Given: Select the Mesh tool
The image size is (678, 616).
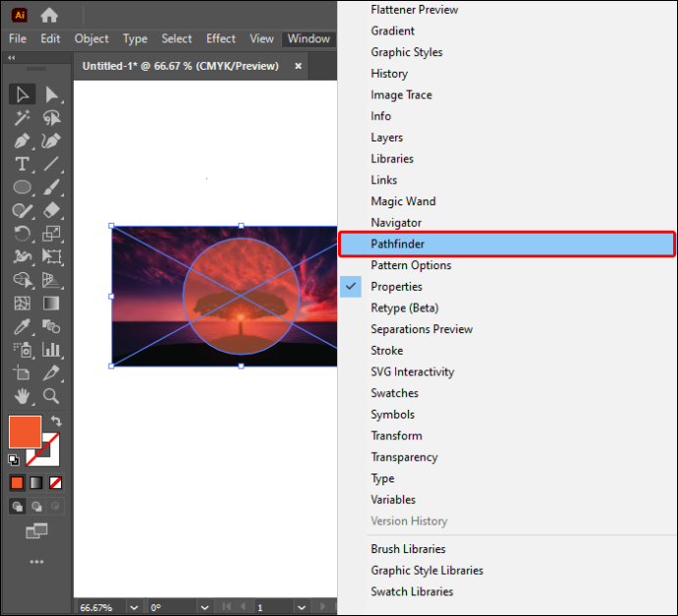Looking at the screenshot, I should pyautogui.click(x=22, y=304).
